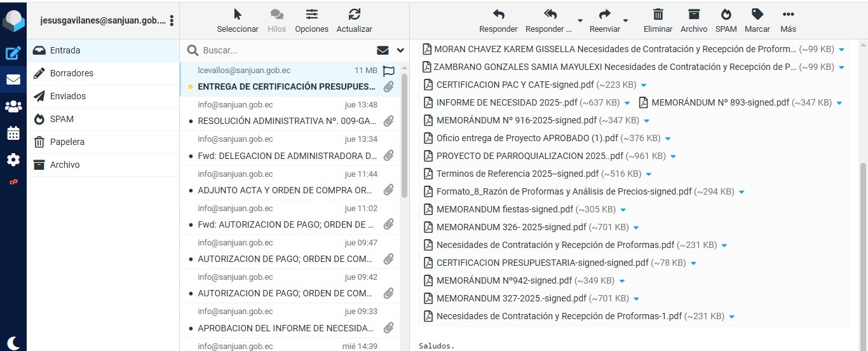Viewport: 868px width, 351px height.
Task: Delete message with Eliminar trash icon
Action: tap(658, 15)
